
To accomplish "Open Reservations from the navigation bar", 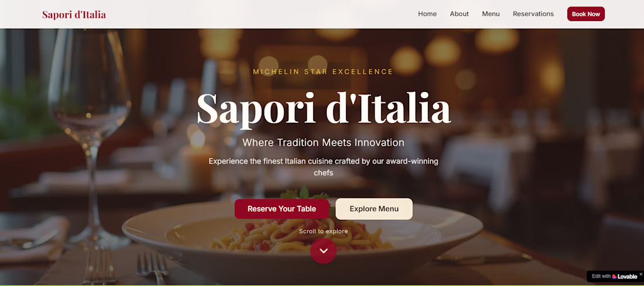I will coord(533,14).
